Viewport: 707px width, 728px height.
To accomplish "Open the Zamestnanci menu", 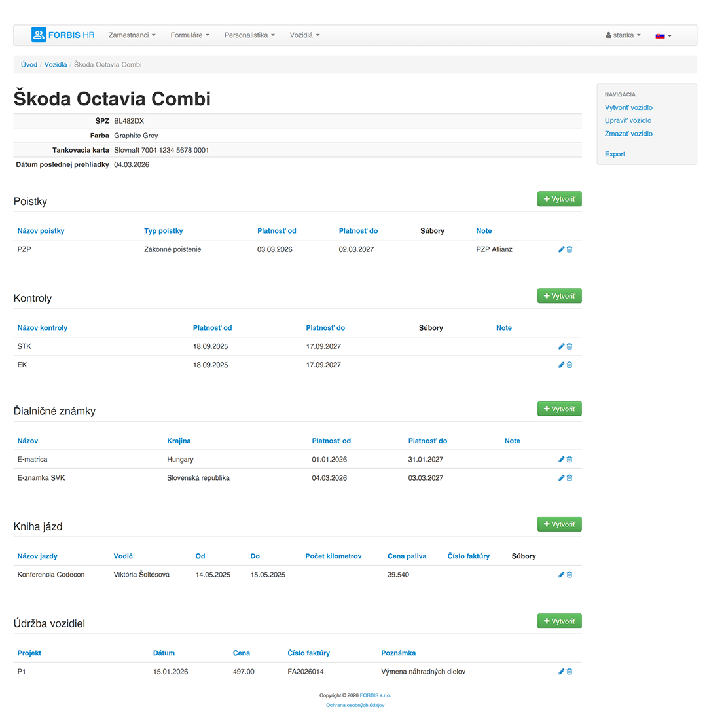I will (x=132, y=35).
